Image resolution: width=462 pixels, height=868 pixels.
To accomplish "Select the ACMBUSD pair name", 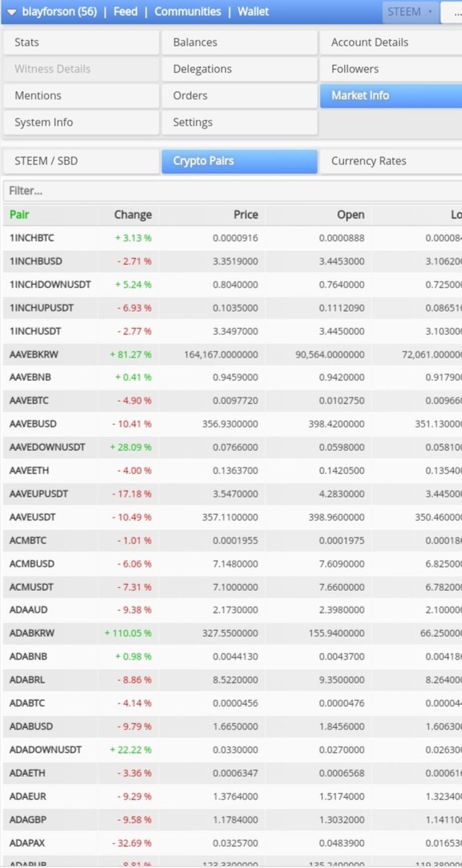I will (32, 564).
